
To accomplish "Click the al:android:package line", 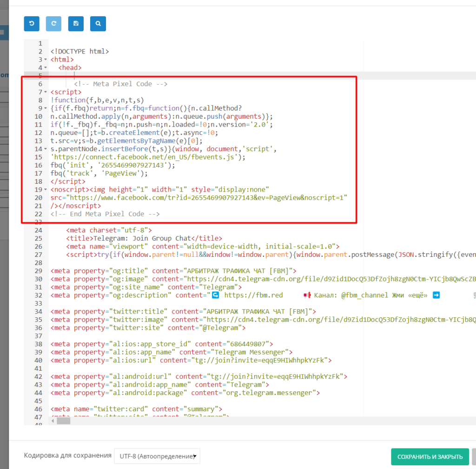I will [x=185, y=393].
